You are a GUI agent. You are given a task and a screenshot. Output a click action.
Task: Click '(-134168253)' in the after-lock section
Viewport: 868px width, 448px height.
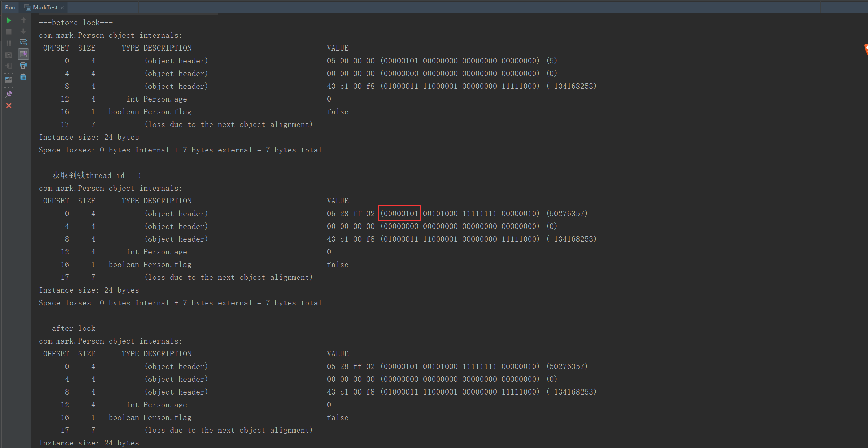(571, 392)
